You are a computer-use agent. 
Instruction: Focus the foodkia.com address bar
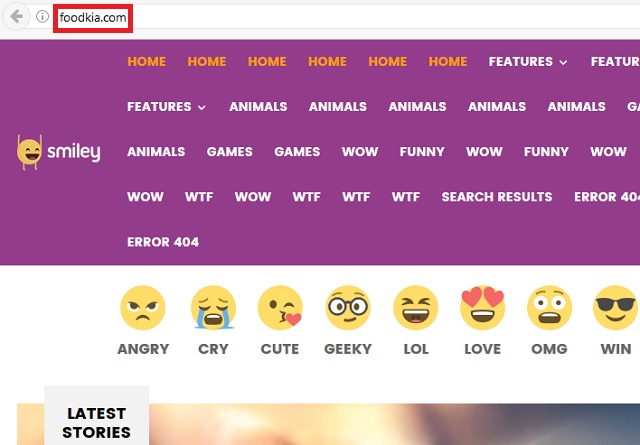[x=93, y=18]
